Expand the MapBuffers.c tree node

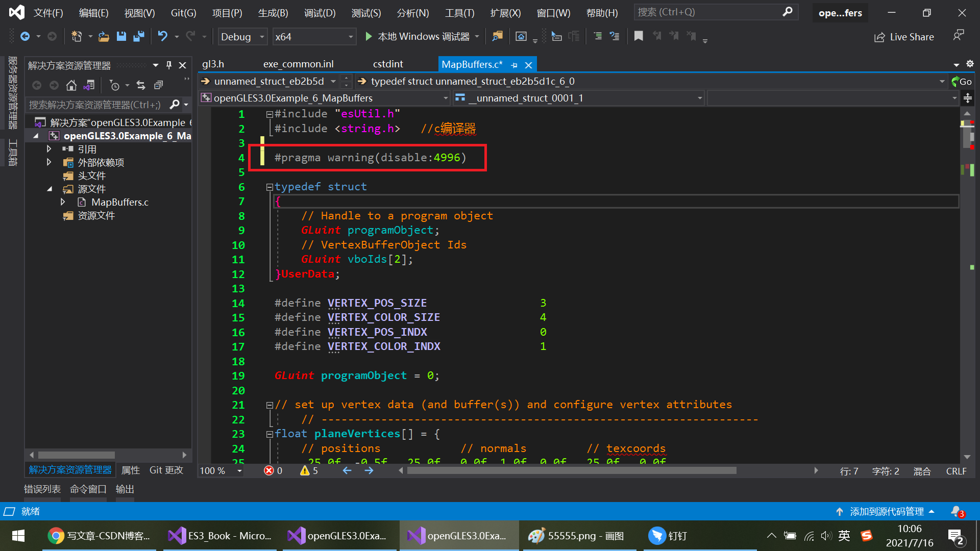click(x=63, y=202)
